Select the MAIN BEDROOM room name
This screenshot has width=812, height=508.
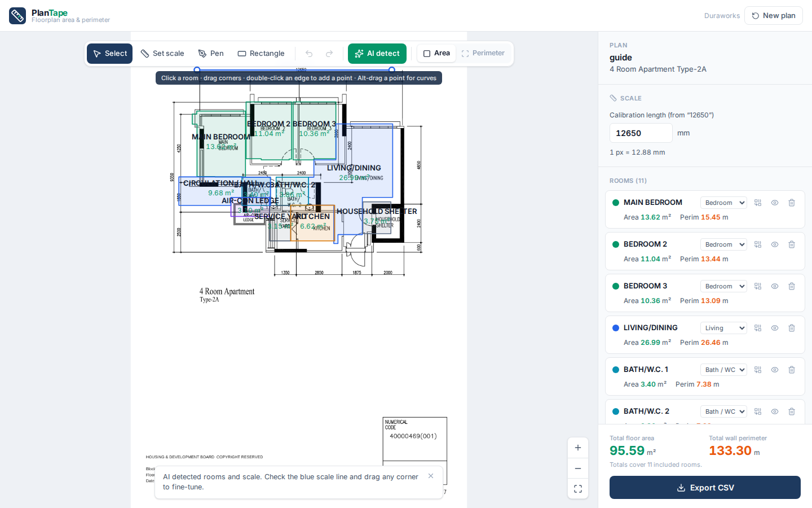(653, 203)
